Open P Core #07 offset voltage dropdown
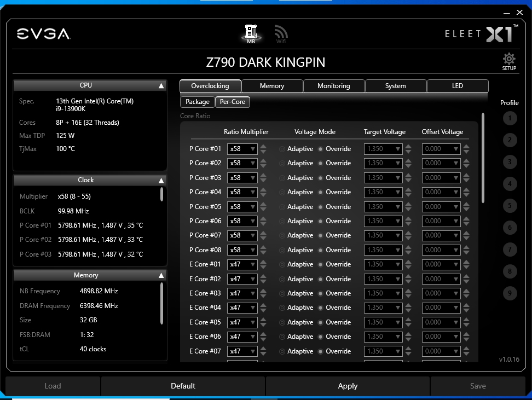Screen dimensions: 532x400 pos(441,235)
